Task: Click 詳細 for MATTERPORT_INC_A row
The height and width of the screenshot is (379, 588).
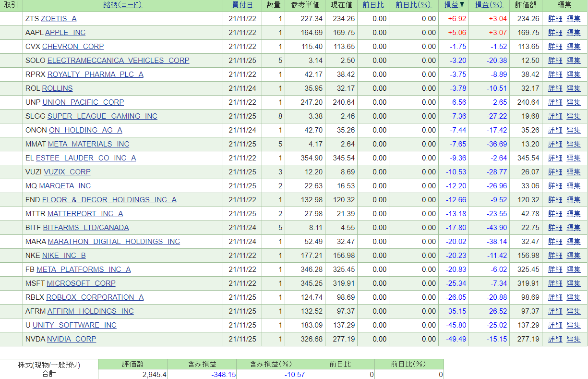Action: coord(555,214)
